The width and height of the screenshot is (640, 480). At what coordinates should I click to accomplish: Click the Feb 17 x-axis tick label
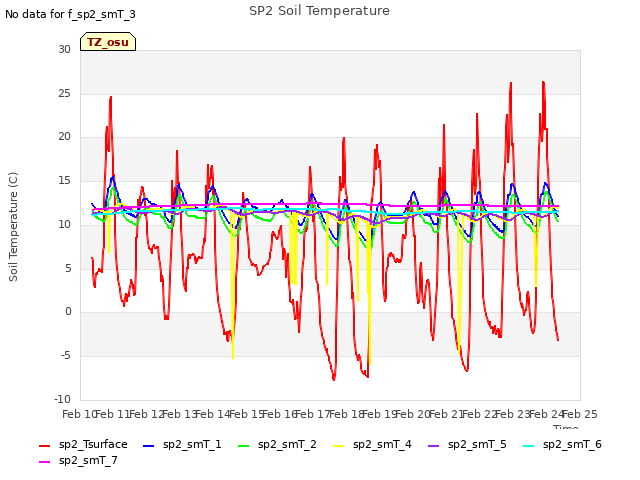(x=313, y=414)
